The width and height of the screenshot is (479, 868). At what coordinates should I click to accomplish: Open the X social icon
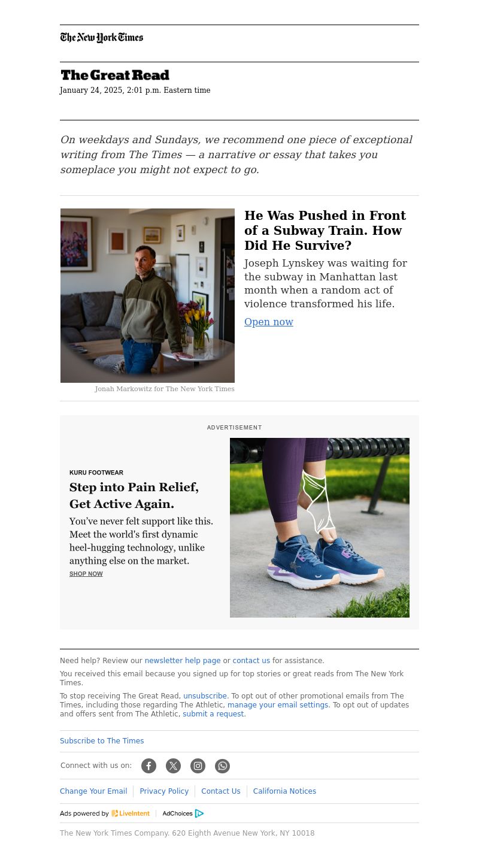point(173,766)
